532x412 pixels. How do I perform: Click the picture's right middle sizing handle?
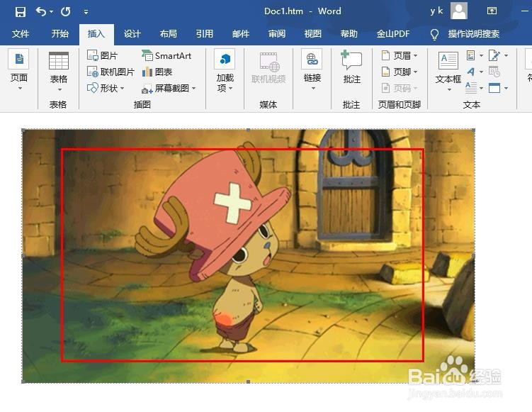point(474,255)
